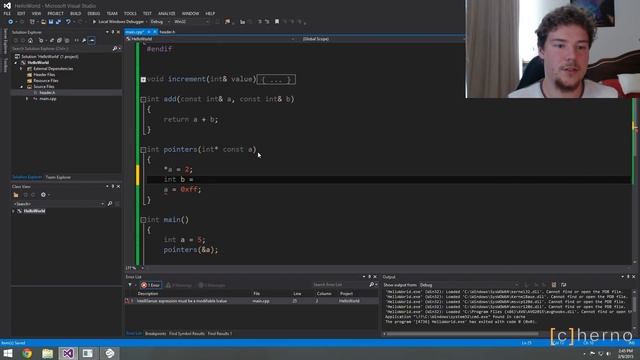The width and height of the screenshot is (640, 360).
Task: Open the EDIT menu
Action: point(21,13)
